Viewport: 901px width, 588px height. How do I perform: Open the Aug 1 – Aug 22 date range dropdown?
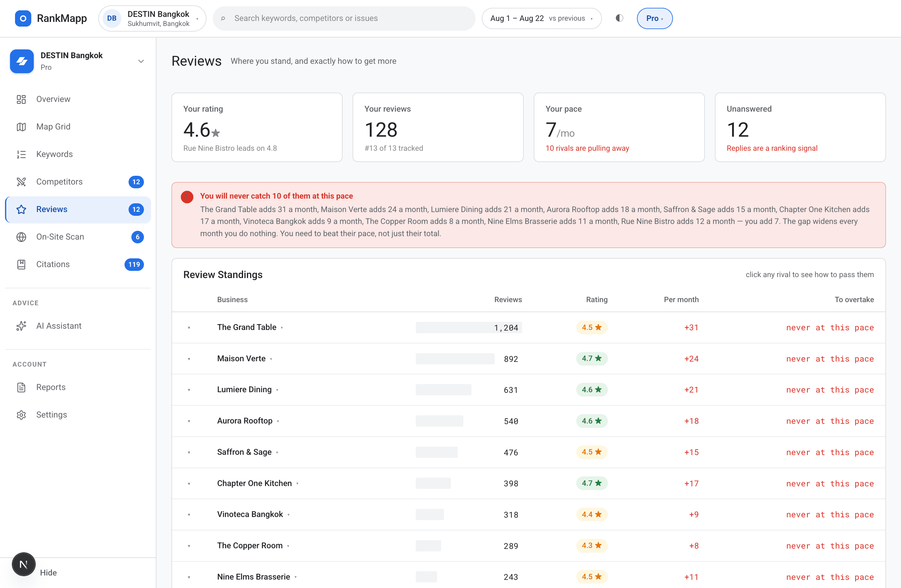click(x=541, y=18)
